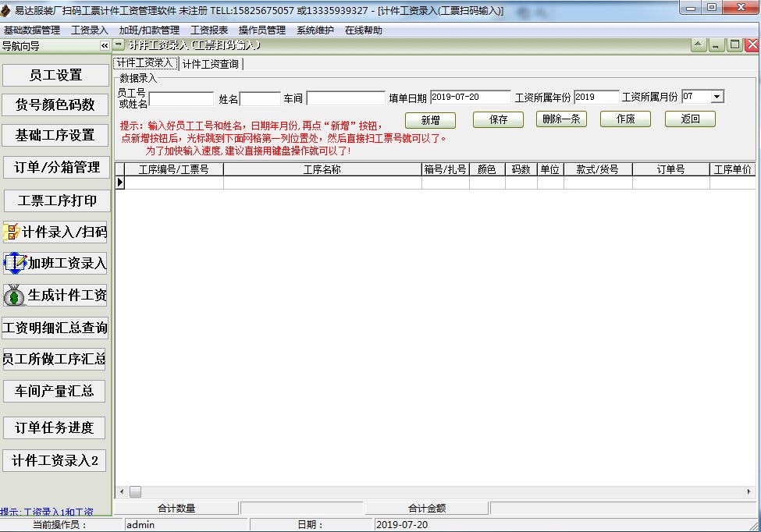Screen dimensions: 761x532
Task: Open the 系统维护 menu
Action: pyautogui.click(x=314, y=30)
